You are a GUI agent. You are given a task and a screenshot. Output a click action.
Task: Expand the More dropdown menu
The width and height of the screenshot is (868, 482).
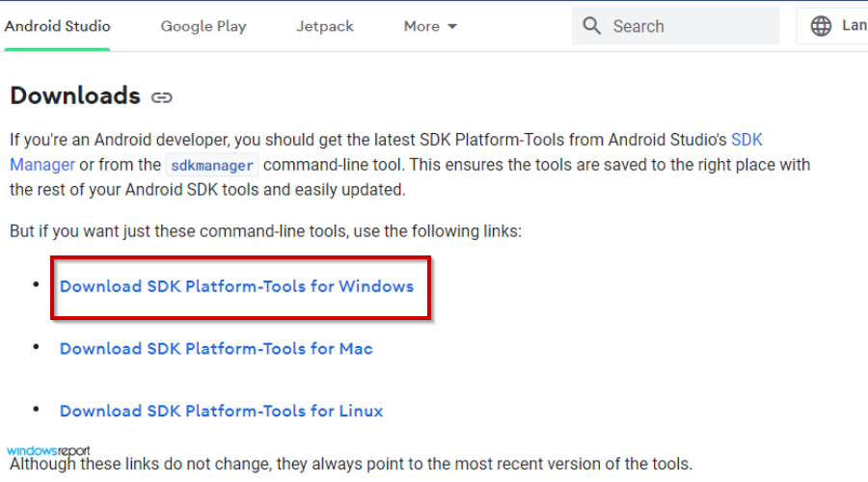tap(430, 26)
